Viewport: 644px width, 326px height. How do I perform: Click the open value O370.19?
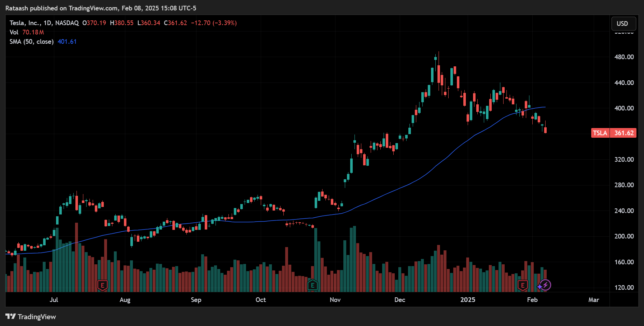tap(94, 23)
